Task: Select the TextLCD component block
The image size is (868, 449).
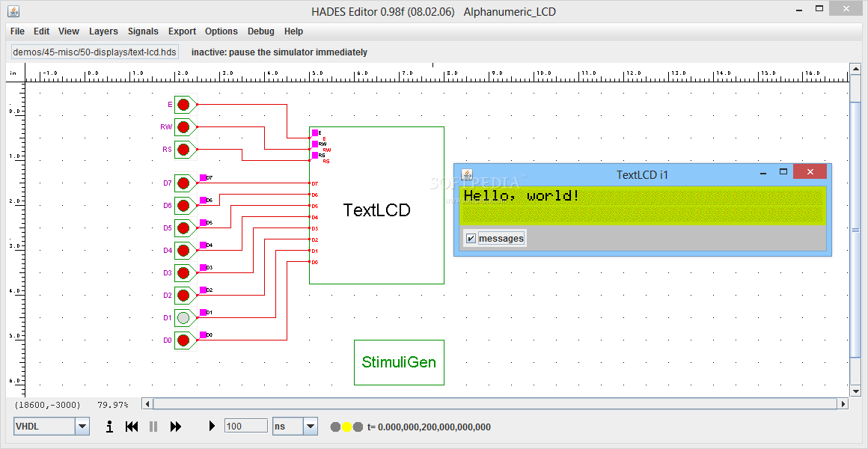Action: point(376,205)
